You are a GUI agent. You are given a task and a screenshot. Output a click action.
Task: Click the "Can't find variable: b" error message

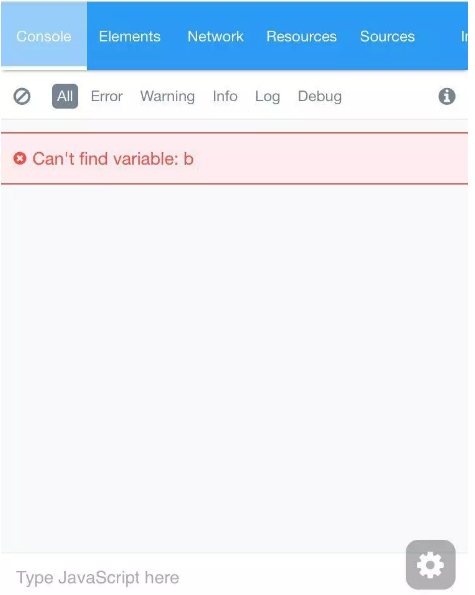[113, 159]
